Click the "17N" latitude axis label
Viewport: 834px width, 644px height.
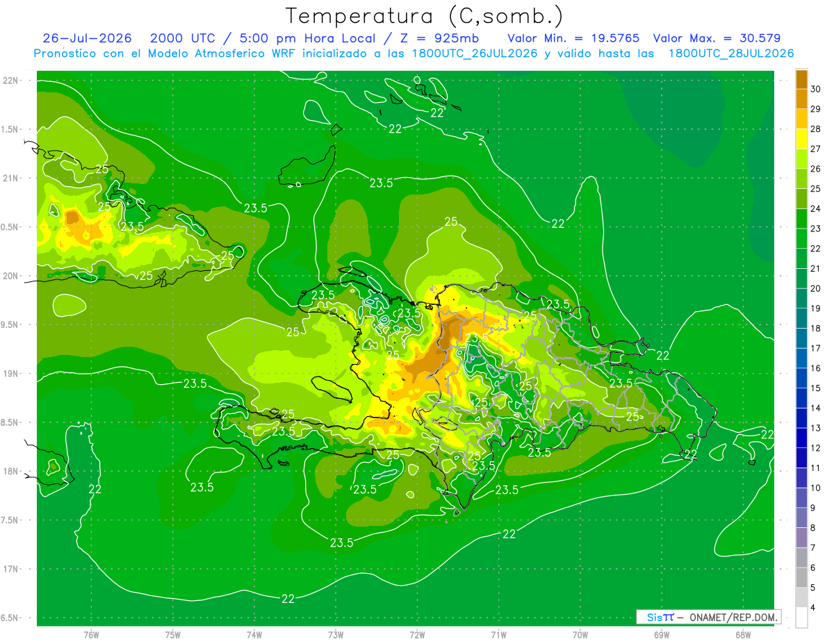click(11, 569)
